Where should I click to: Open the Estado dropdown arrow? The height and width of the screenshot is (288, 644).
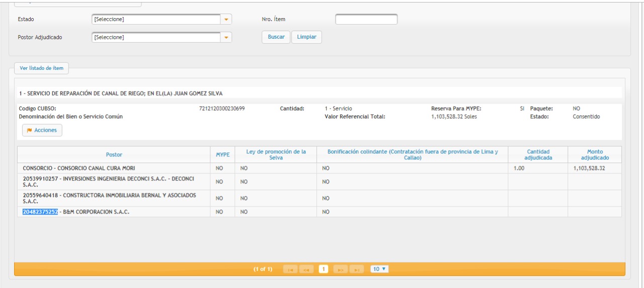(226, 20)
